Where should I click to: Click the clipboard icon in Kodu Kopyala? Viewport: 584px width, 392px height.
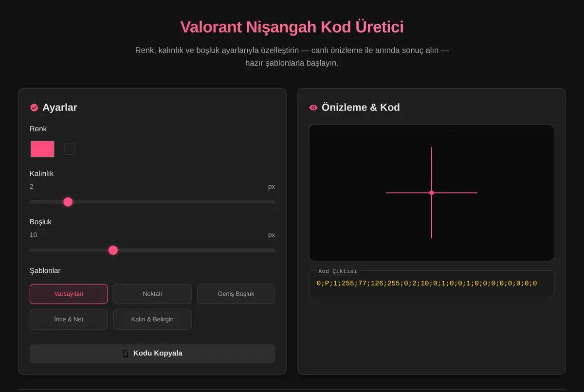click(126, 354)
